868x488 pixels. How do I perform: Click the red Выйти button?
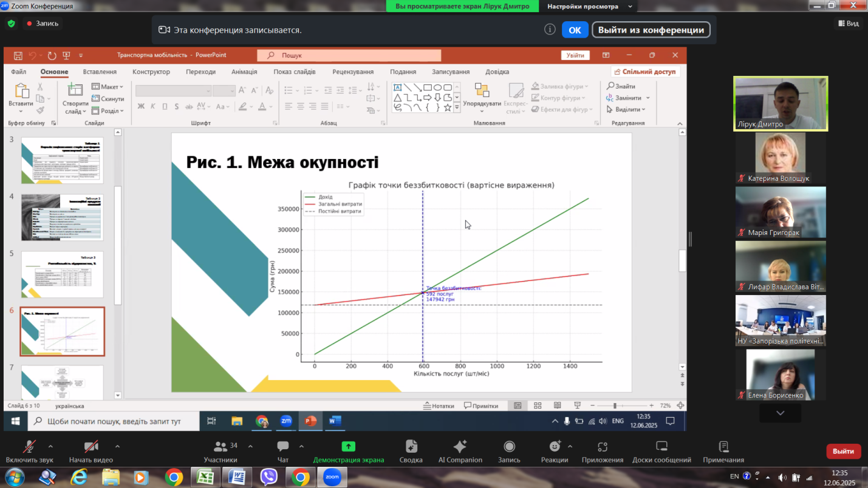843,451
